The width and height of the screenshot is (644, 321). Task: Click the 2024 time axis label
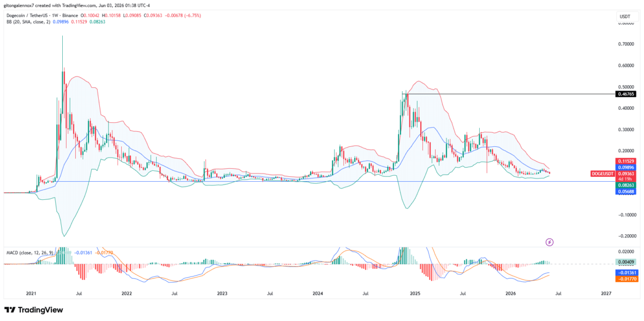click(318, 293)
